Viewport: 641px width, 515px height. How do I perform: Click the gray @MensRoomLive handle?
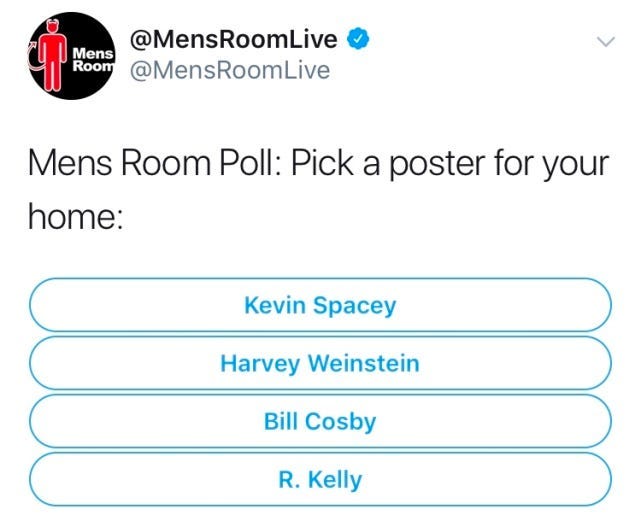(x=226, y=70)
